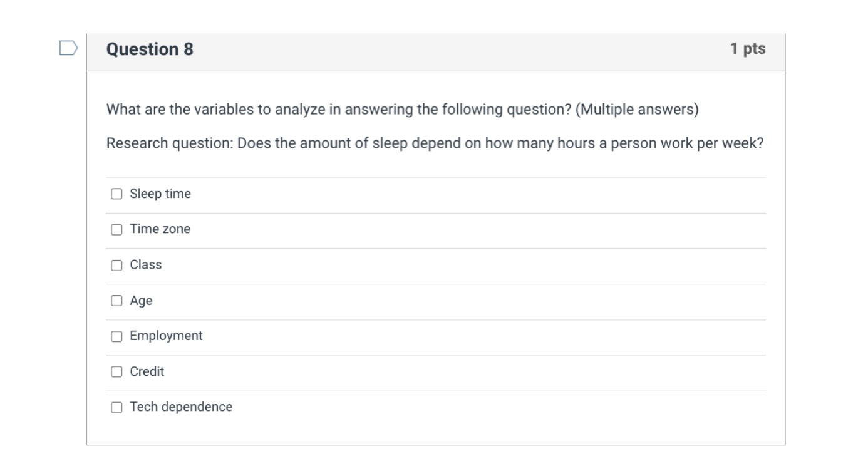Click the 1 pts label
Screen dimensions: 868x461
(747, 49)
